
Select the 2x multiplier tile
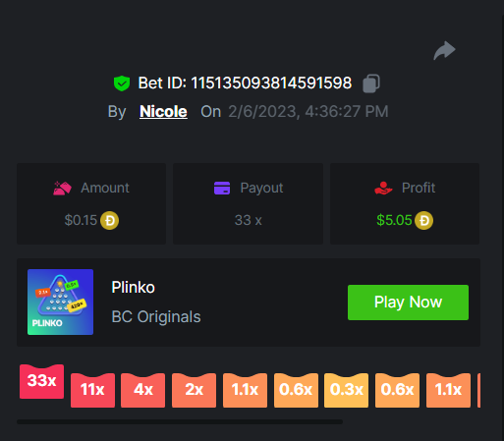click(194, 390)
